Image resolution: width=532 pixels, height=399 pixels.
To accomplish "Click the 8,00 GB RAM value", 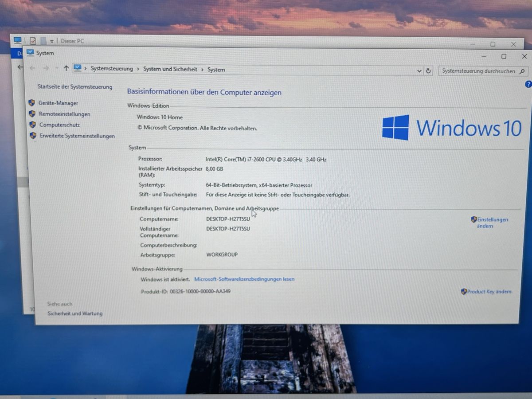I will (x=215, y=169).
